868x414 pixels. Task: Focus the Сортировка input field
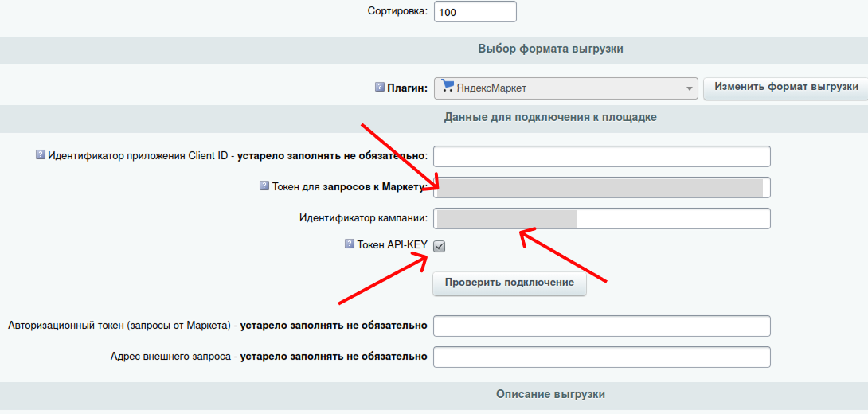coord(475,12)
